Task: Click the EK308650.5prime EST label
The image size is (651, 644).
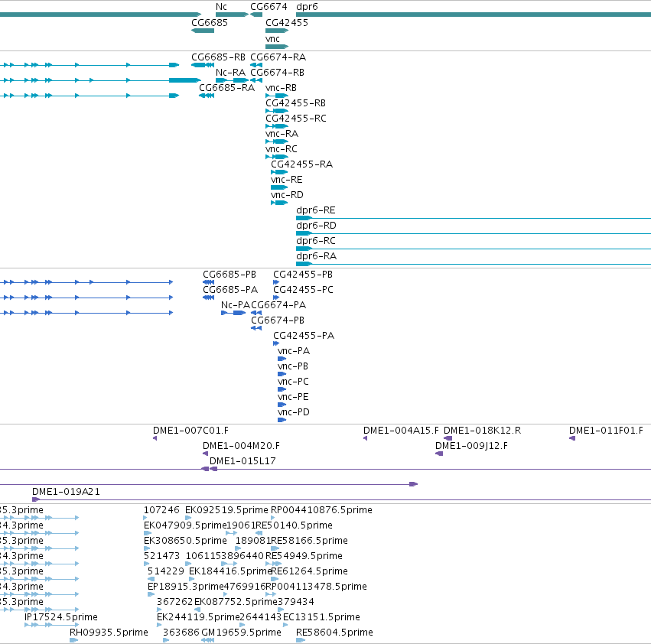Action: click(x=185, y=541)
